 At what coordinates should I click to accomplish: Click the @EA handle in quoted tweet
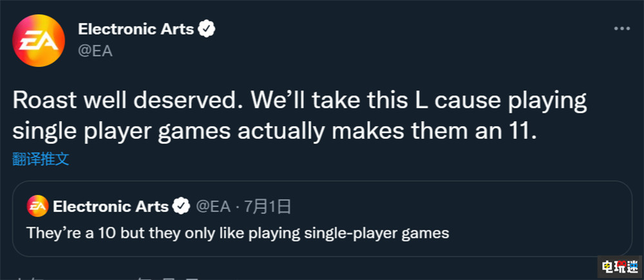coord(212,207)
